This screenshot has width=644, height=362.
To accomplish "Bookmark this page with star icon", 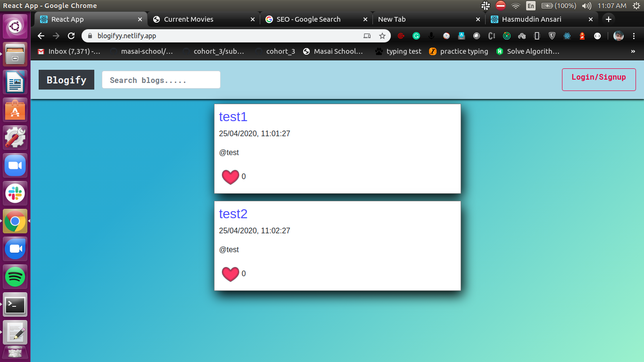I will 382,36.
